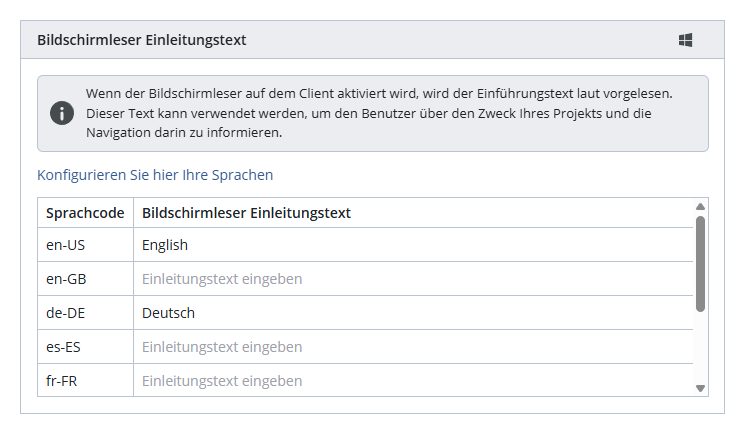Focus the fr-FR intro text input

click(412, 380)
